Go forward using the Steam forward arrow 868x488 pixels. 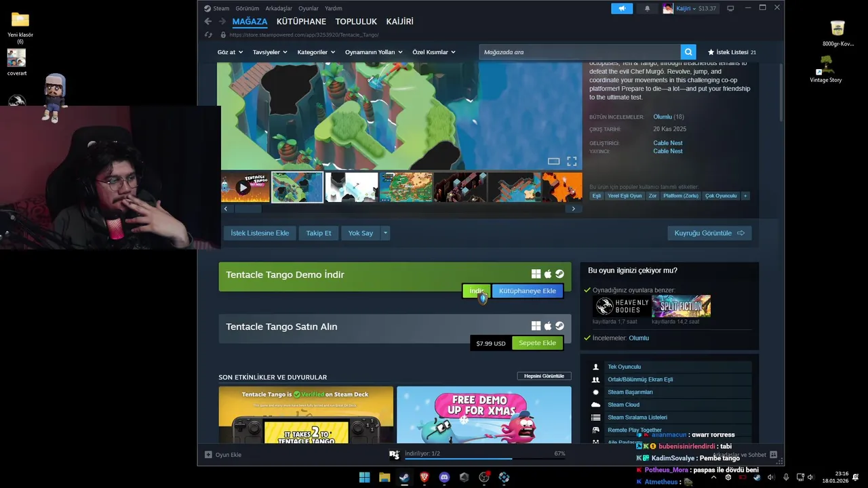(222, 22)
